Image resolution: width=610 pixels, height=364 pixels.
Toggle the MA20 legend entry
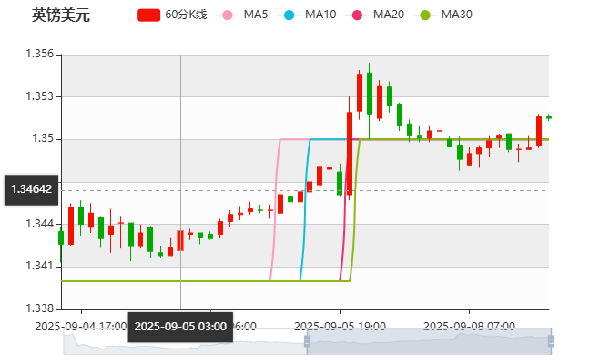pos(375,15)
